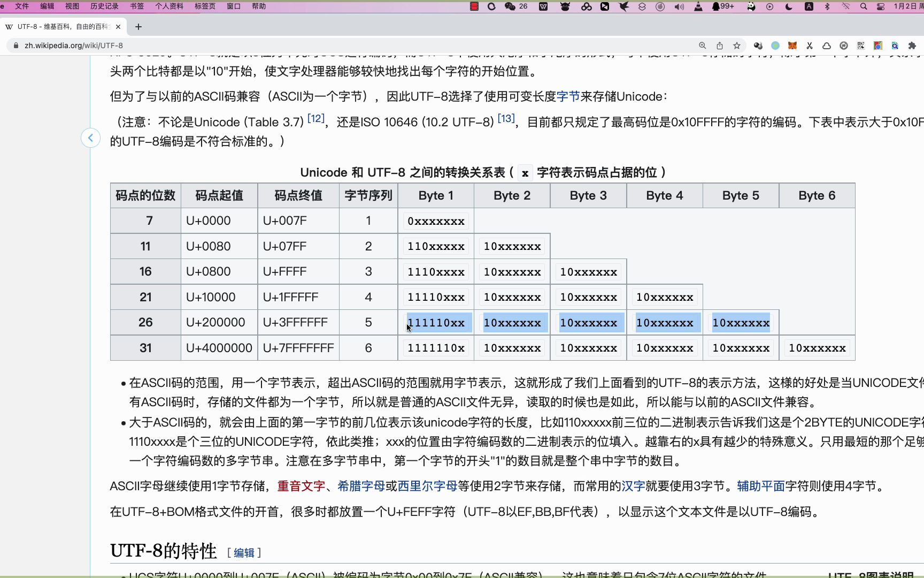This screenshot has height=578, width=924.
Task: Follow the 汉字 hyperlink in the text
Action: pyautogui.click(x=634, y=486)
